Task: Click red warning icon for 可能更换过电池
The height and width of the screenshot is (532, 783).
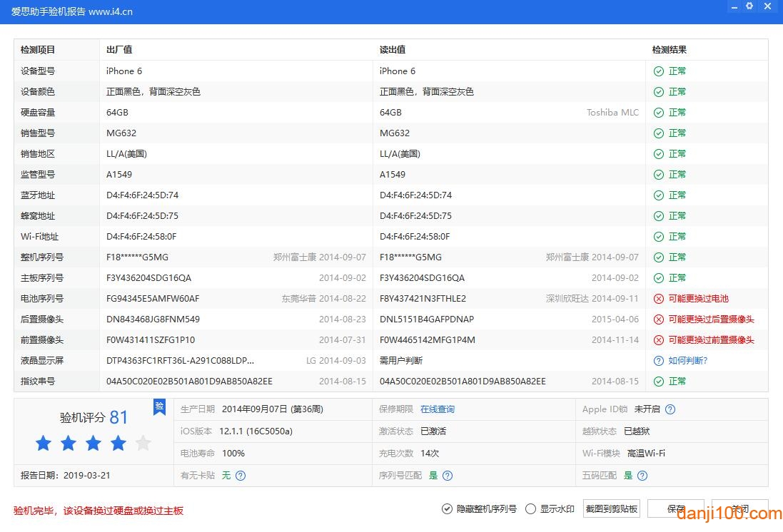Action: (x=658, y=299)
